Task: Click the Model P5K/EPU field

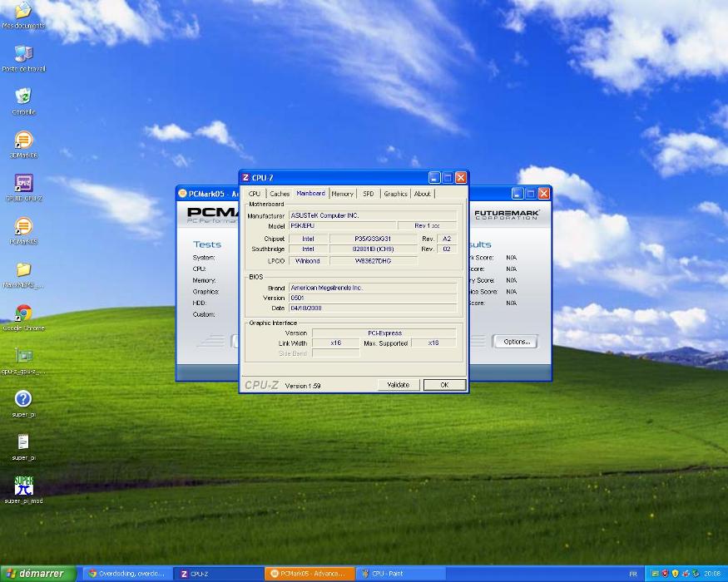Action: [343, 225]
